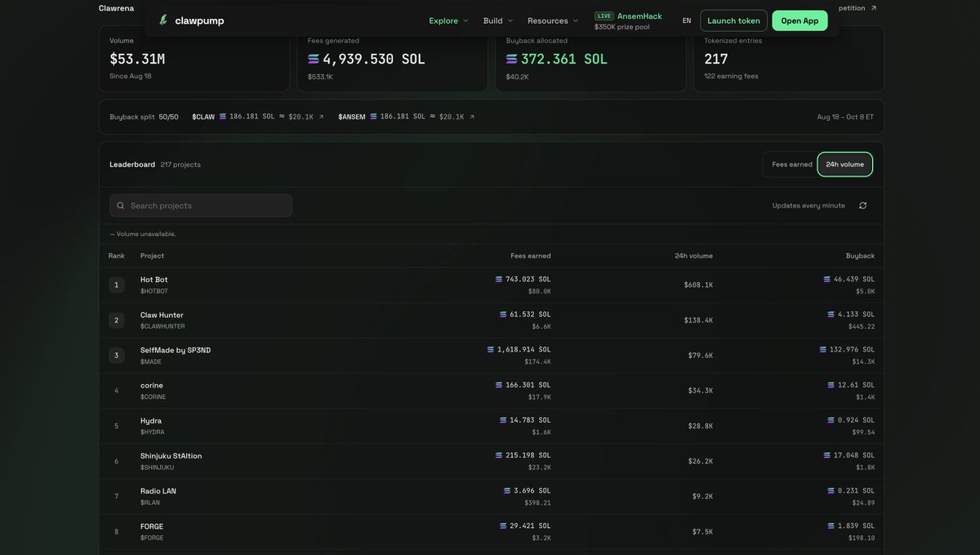This screenshot has height=555, width=980.
Task: Click the Open App button
Action: 800,20
